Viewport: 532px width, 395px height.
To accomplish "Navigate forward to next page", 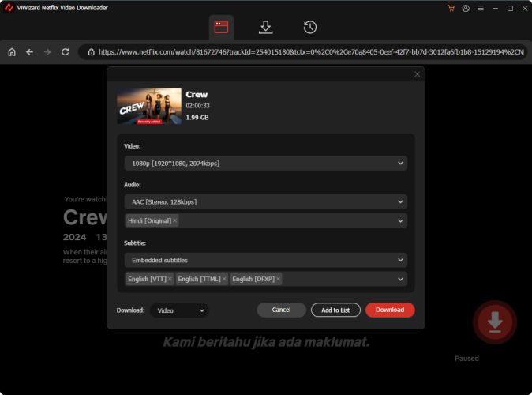I will tap(47, 52).
